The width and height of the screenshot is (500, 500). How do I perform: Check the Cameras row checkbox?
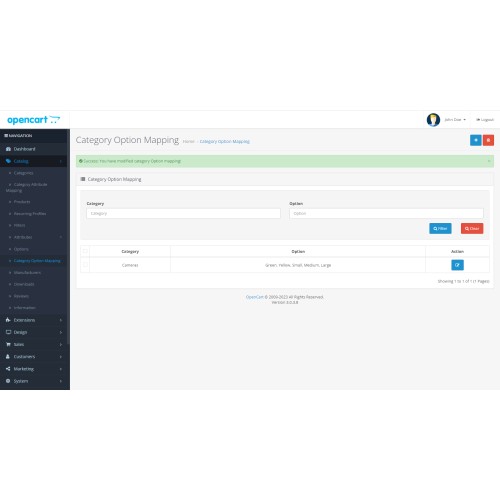pos(85,265)
